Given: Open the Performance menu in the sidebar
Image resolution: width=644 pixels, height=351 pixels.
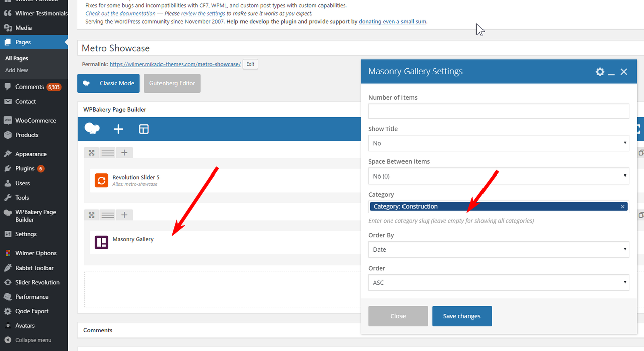Looking at the screenshot, I should (34, 297).
